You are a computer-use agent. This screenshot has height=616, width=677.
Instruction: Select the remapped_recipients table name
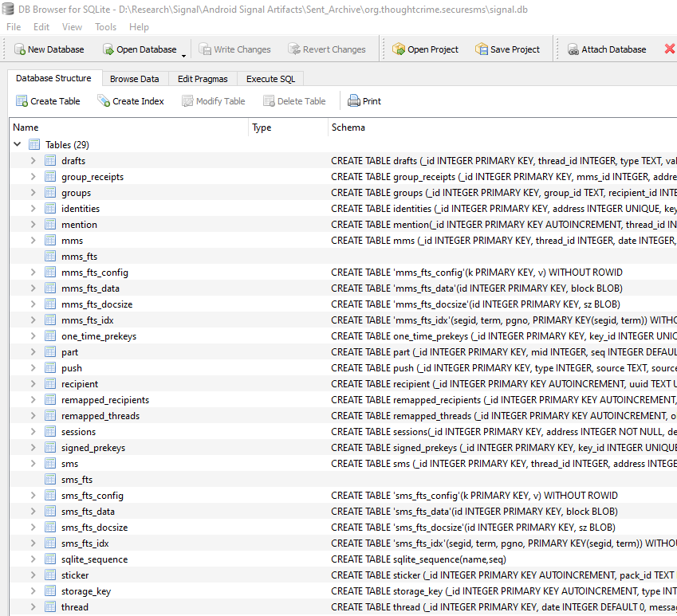(105, 400)
